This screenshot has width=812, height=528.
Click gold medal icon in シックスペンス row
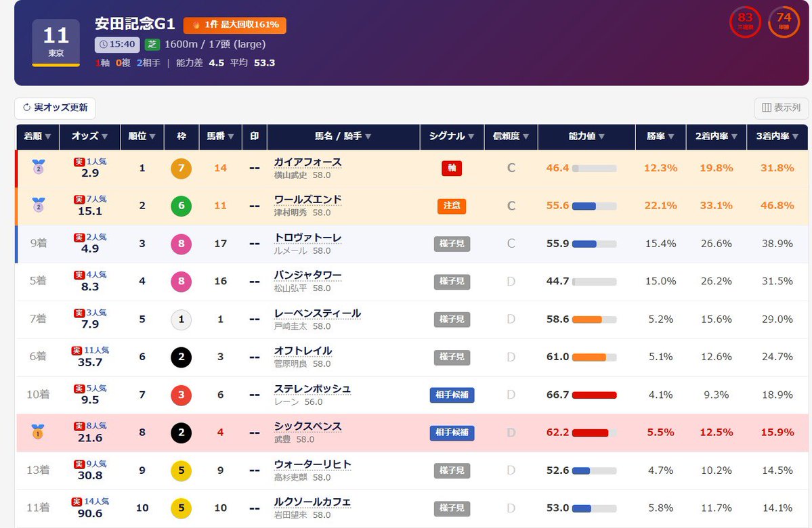38,432
